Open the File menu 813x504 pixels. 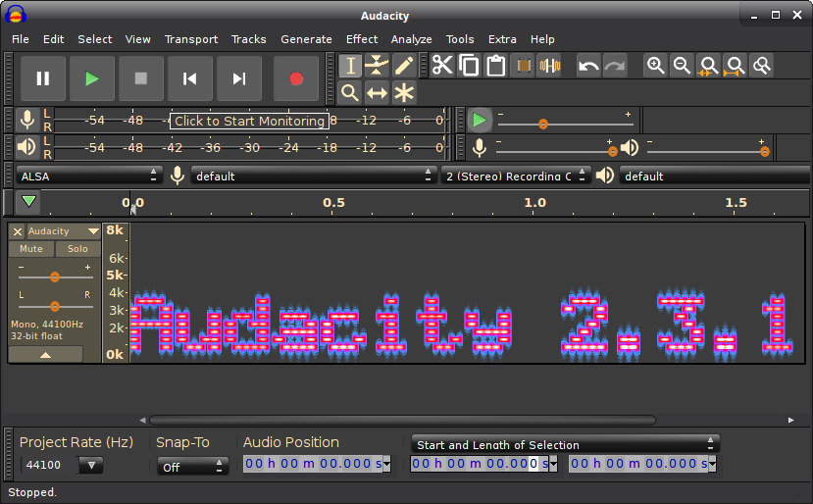point(21,39)
